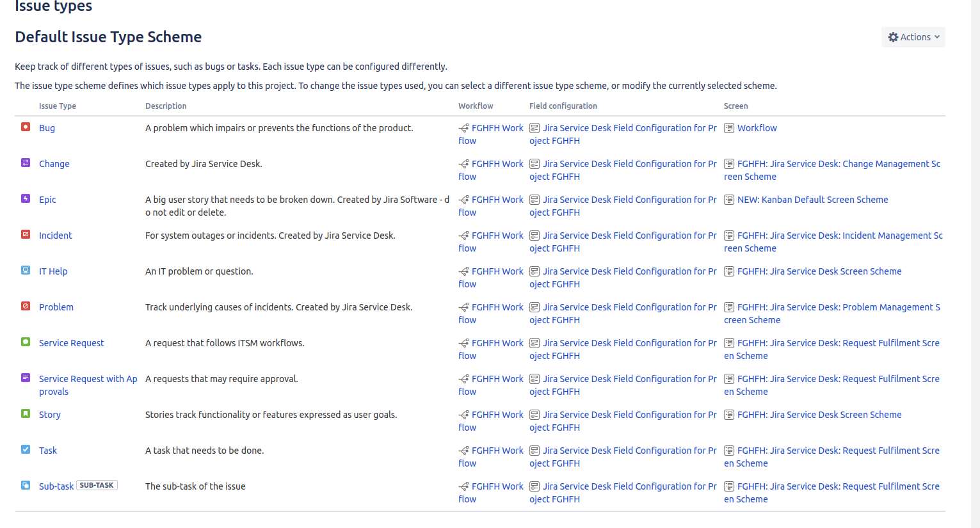Image resolution: width=980 pixels, height=528 pixels.
Task: Click the screen icon beside the Workflow screen link
Action: pyautogui.click(x=729, y=128)
